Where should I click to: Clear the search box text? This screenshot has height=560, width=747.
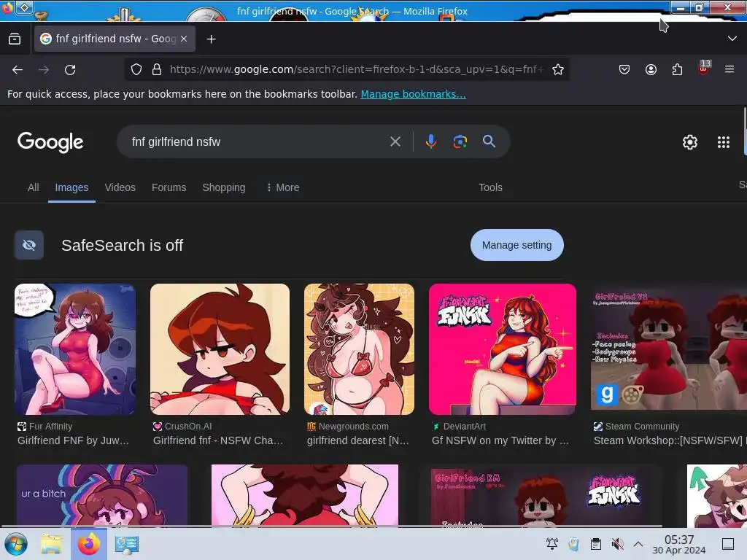pyautogui.click(x=395, y=141)
